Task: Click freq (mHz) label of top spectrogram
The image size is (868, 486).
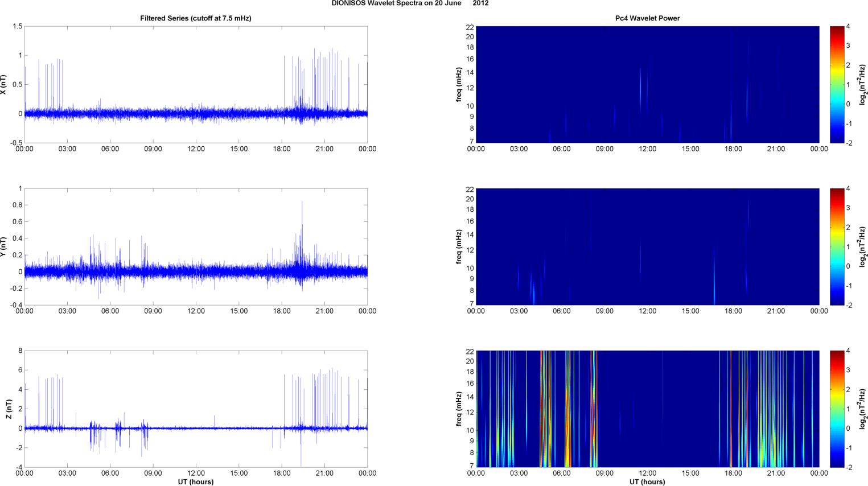Action: point(459,84)
